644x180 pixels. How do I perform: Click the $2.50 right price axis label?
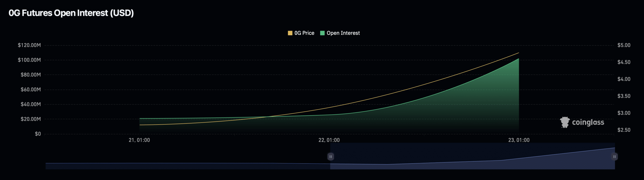point(624,130)
